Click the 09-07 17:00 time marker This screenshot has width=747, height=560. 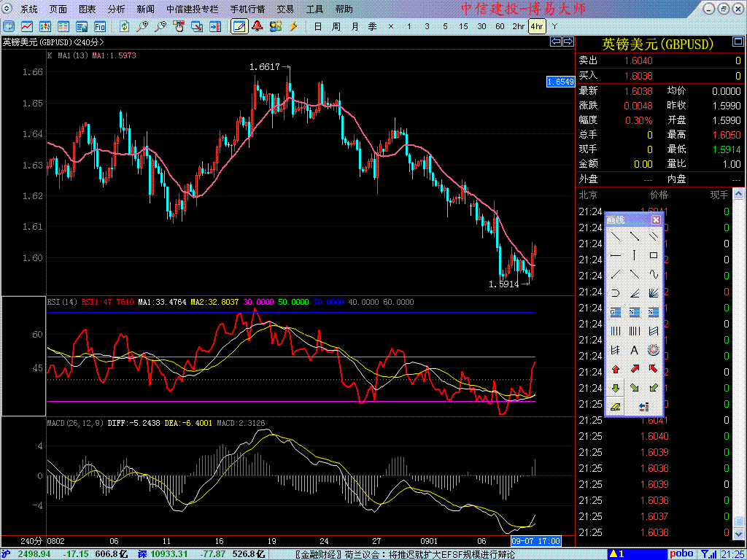click(x=536, y=541)
